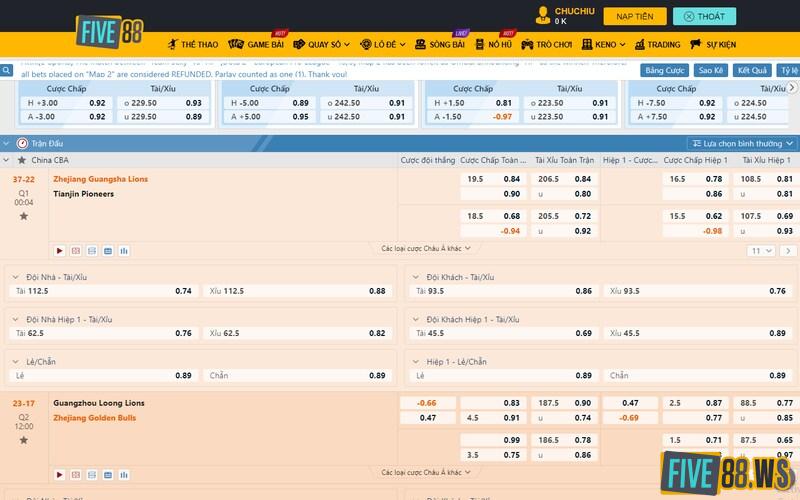Collapse Đội Nhà - Tài/Xỉu section

(x=15, y=277)
